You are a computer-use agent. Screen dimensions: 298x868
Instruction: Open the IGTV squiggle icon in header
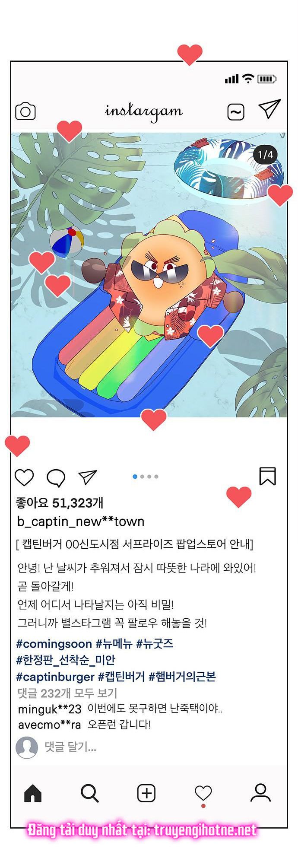tap(236, 112)
